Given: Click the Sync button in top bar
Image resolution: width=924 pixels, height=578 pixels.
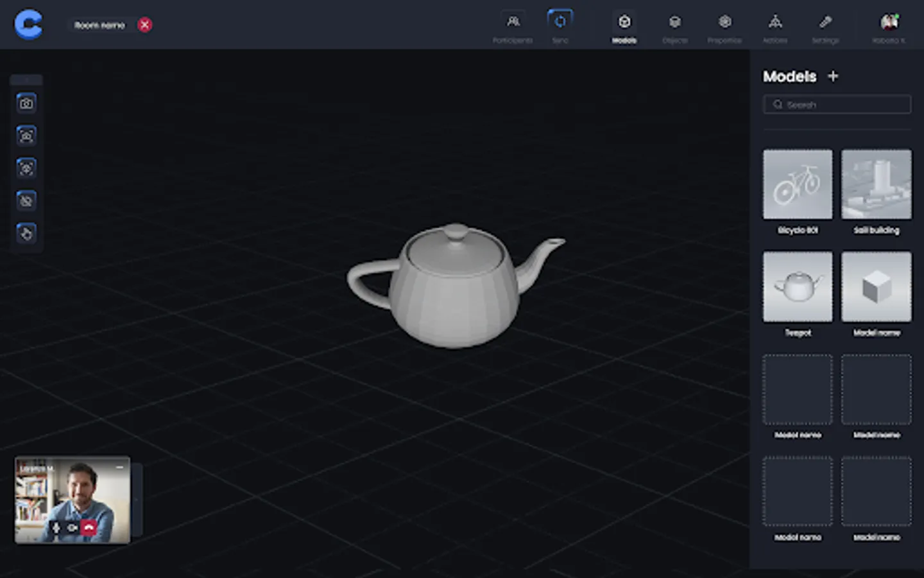Looking at the screenshot, I should (560, 28).
